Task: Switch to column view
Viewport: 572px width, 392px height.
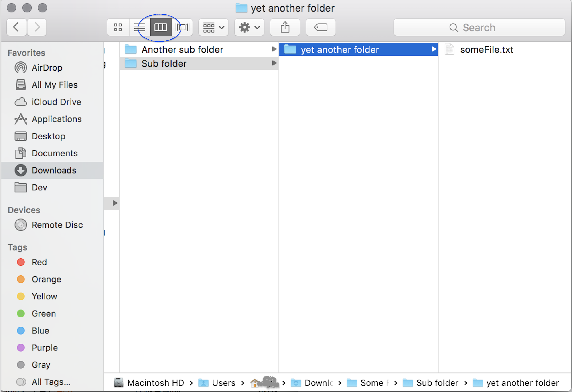Action: 161,27
